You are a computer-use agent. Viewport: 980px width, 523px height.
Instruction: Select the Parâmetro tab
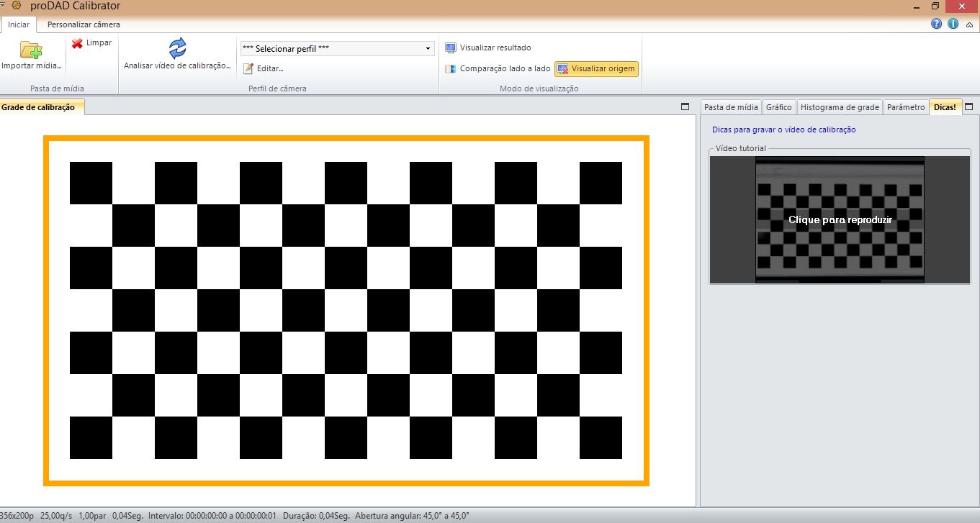(x=906, y=107)
